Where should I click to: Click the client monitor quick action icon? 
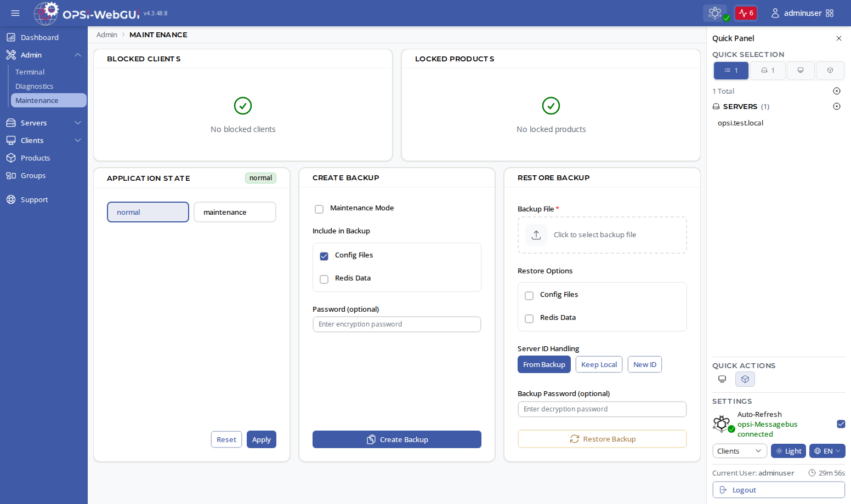[x=722, y=379]
